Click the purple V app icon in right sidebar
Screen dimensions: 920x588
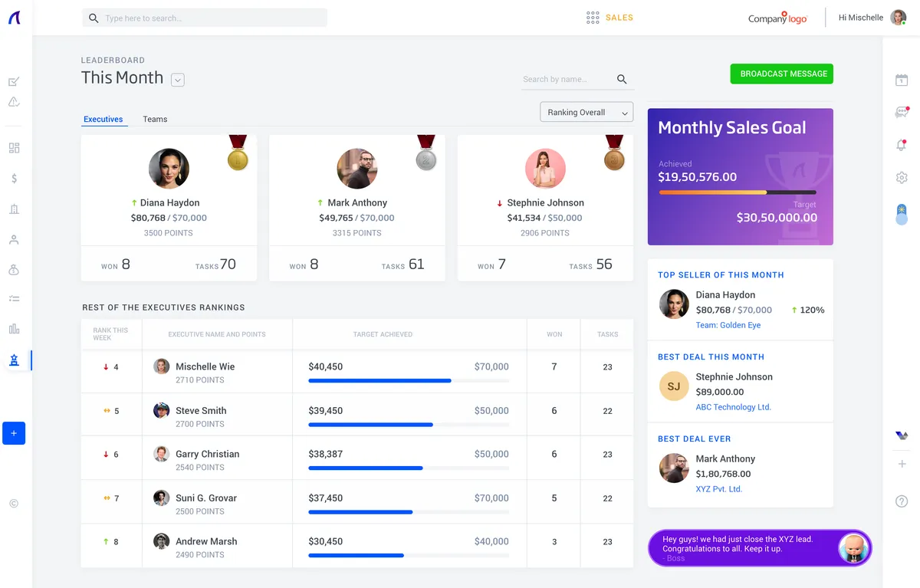click(902, 435)
